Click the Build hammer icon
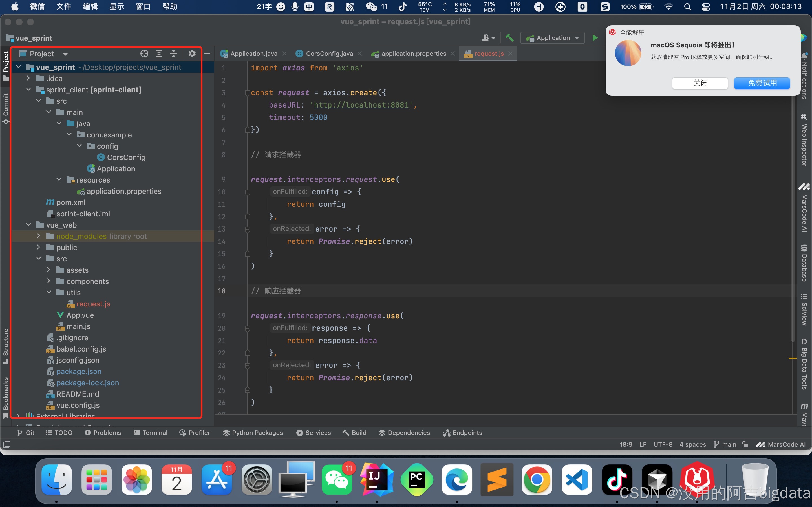 coord(509,38)
